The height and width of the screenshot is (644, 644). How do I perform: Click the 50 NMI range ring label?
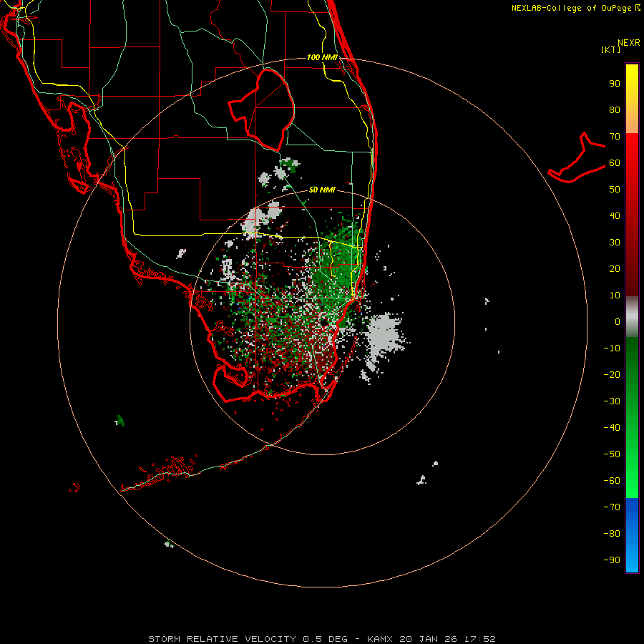coord(322,190)
